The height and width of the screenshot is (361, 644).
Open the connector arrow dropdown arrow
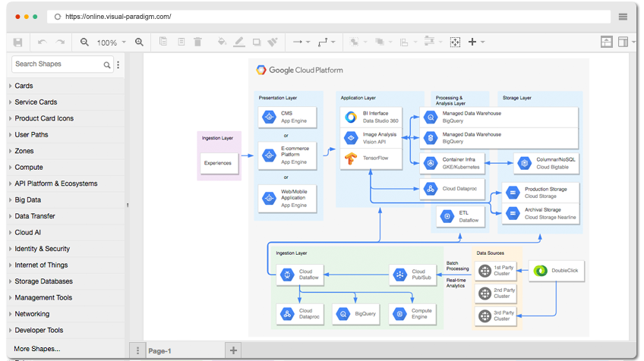tap(308, 42)
